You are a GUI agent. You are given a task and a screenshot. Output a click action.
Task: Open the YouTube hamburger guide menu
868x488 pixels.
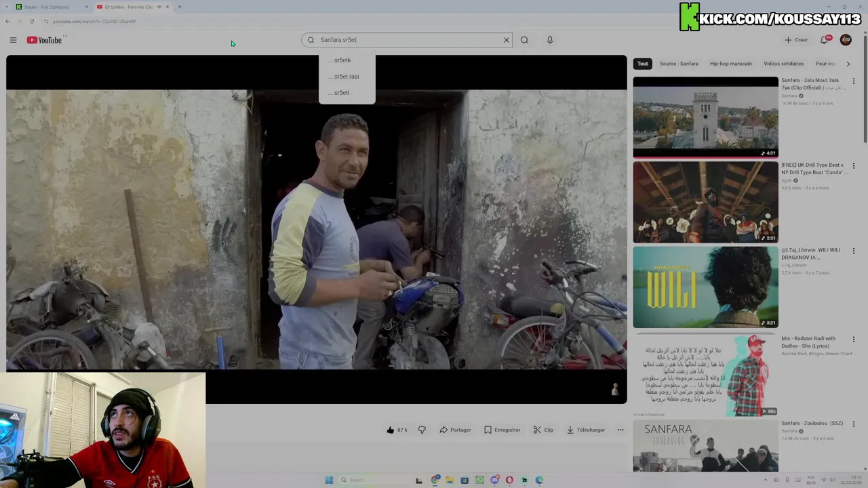[13, 40]
